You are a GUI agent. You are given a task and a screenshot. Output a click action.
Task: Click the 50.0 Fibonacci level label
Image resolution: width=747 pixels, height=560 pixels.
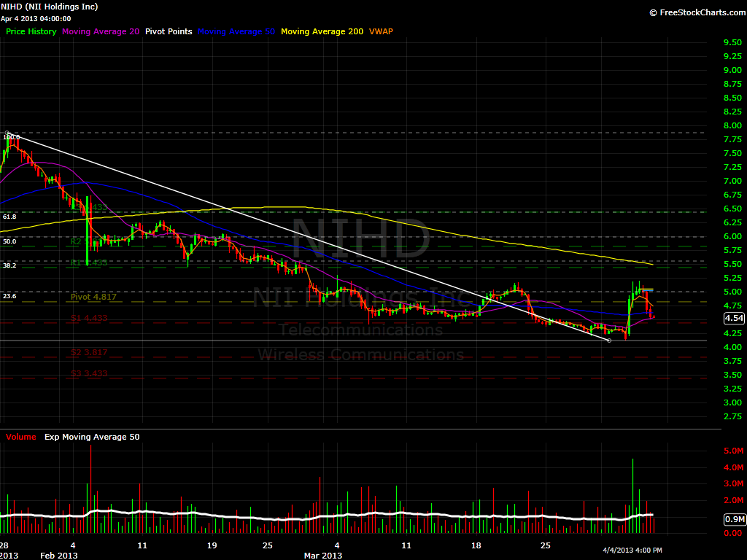(x=9, y=241)
